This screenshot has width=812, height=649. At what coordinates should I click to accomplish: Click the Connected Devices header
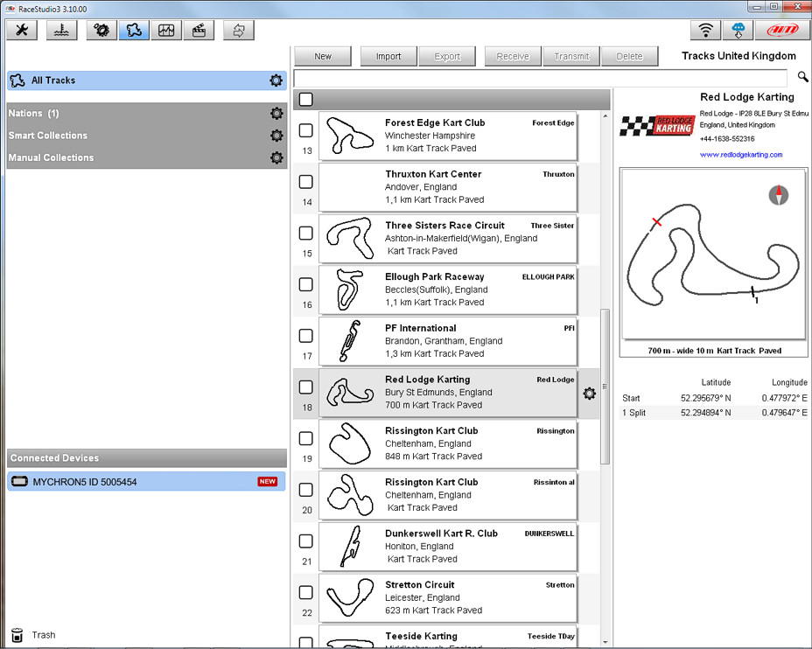(x=146, y=458)
